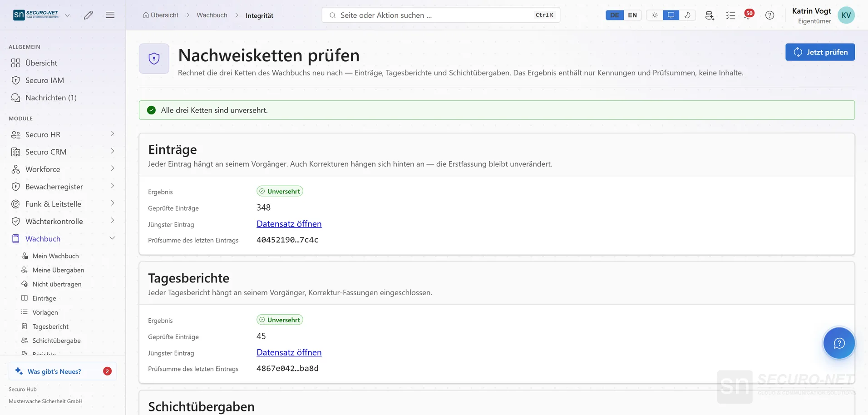Viewport: 868px width, 415px height.
Task: Click the pencil edit icon in header
Action: point(89,15)
